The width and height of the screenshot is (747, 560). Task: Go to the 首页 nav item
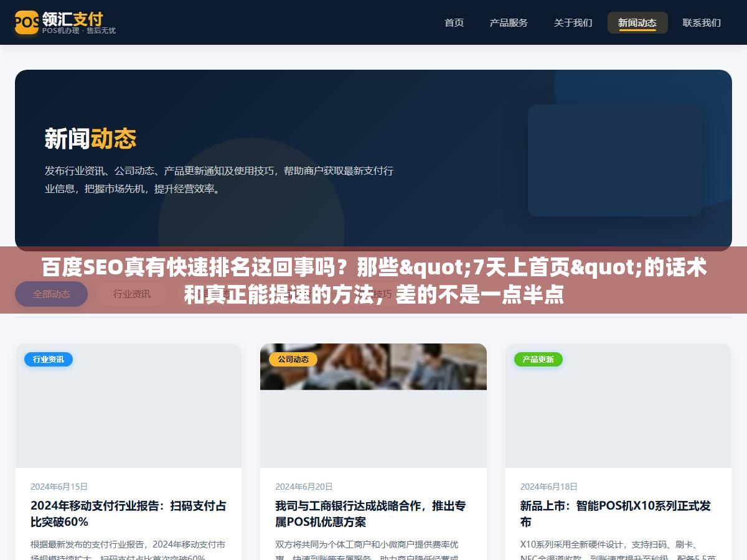pyautogui.click(x=454, y=22)
